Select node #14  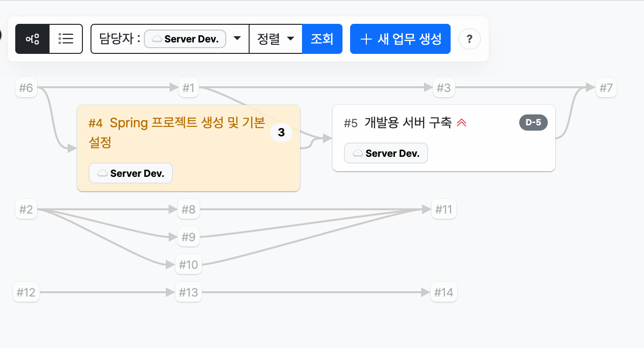444,292
